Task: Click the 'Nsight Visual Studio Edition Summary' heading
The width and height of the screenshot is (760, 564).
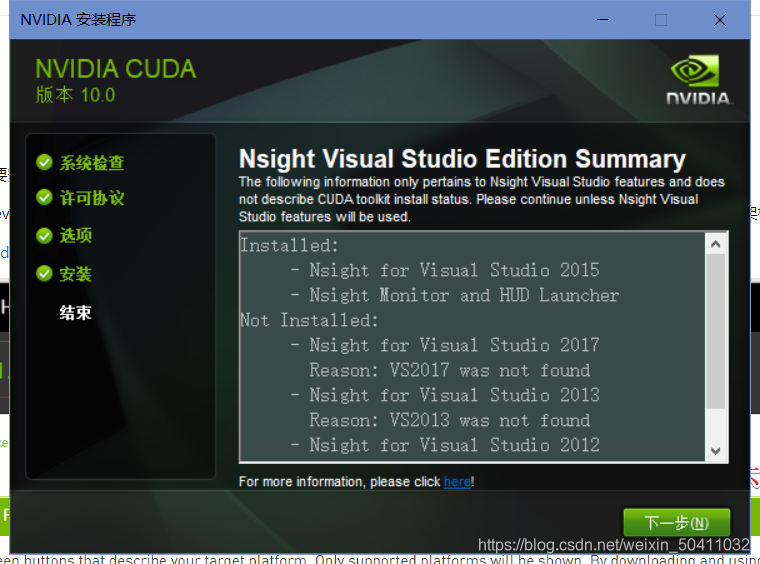Action: click(x=462, y=159)
